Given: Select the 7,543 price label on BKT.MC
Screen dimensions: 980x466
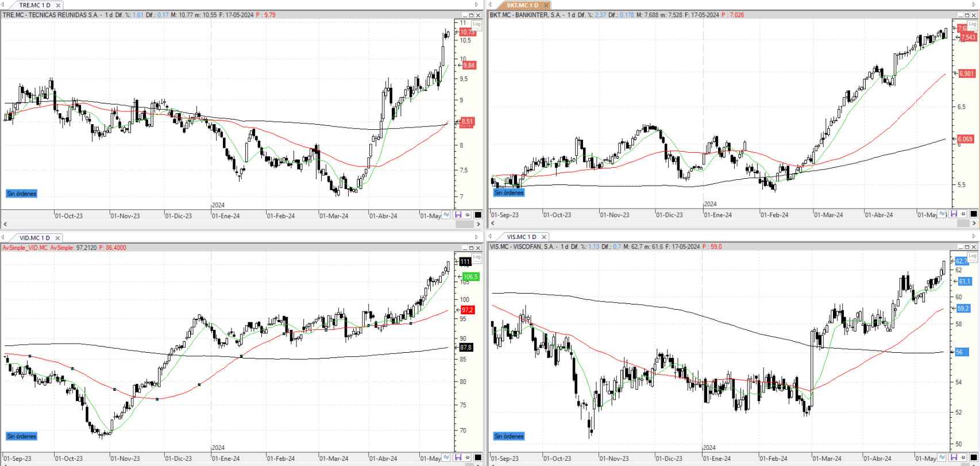Looking at the screenshot, I should 968,37.
